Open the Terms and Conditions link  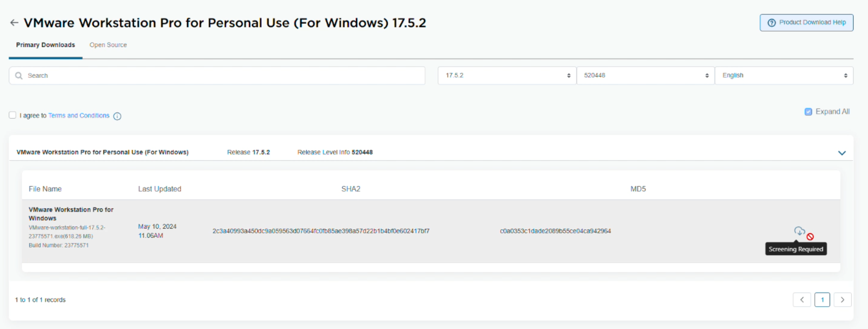click(79, 115)
